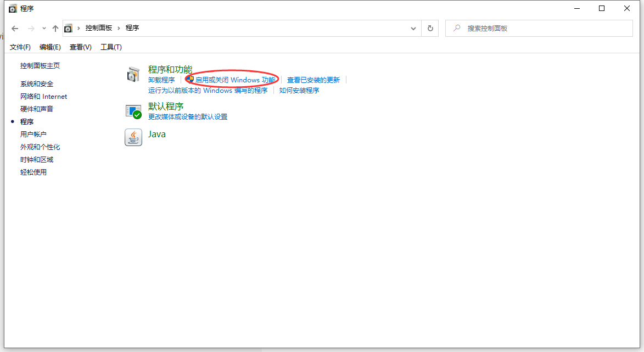Click the 搜索控制面板 search field
Viewport: 644px width, 352px height.
539,29
